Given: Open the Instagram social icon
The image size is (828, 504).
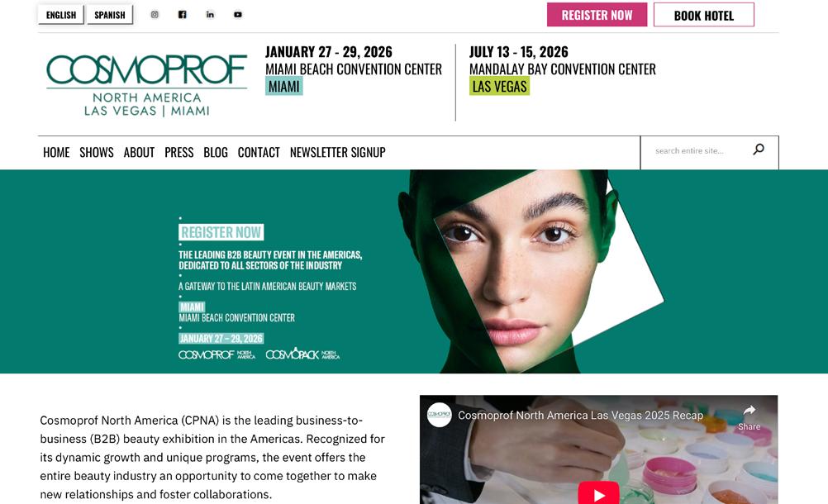Looking at the screenshot, I should 155,15.
